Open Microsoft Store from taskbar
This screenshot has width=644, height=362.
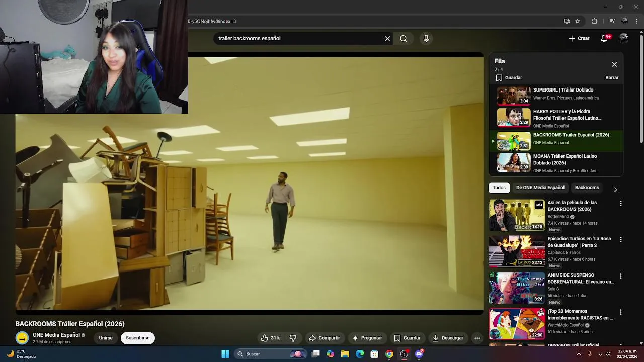374,354
